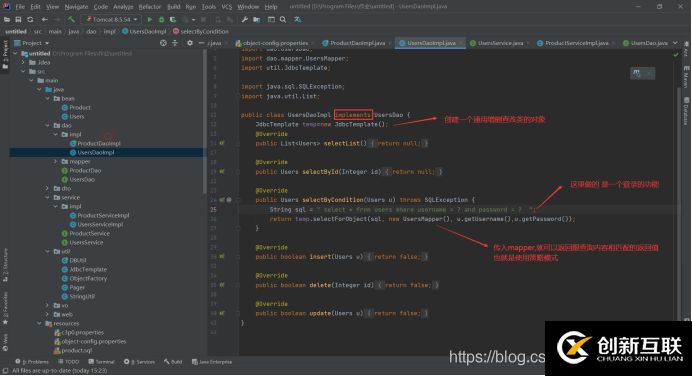The width and height of the screenshot is (692, 376).
Task: Open the Project view type dropdown
Action: 32,43
